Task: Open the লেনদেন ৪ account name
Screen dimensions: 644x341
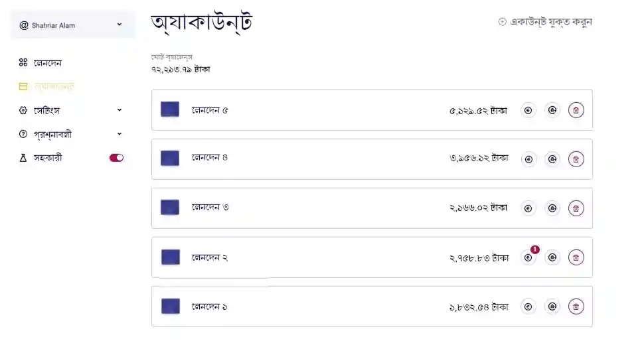Action: point(210,158)
